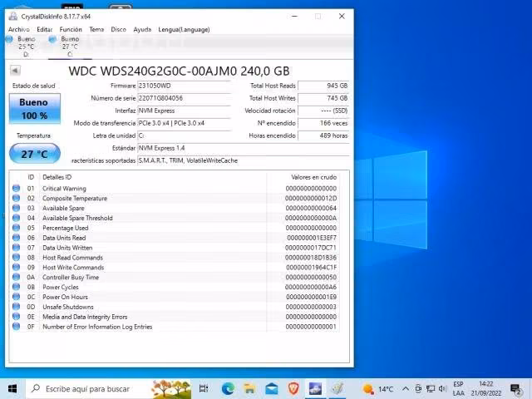
Task: Open the Disco menu
Action: click(x=118, y=30)
